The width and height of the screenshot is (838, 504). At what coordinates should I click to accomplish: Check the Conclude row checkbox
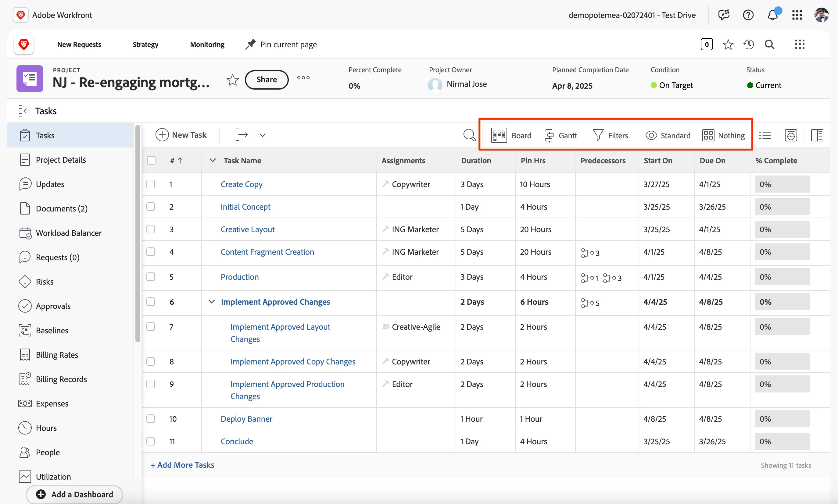(x=151, y=441)
